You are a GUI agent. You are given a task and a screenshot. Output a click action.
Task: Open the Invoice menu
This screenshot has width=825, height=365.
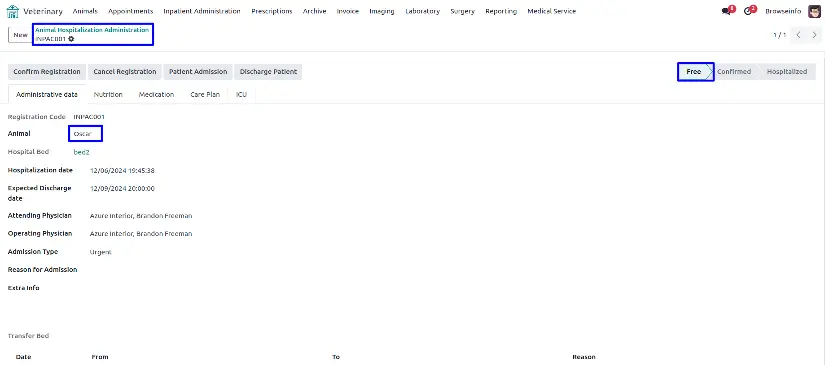point(348,11)
